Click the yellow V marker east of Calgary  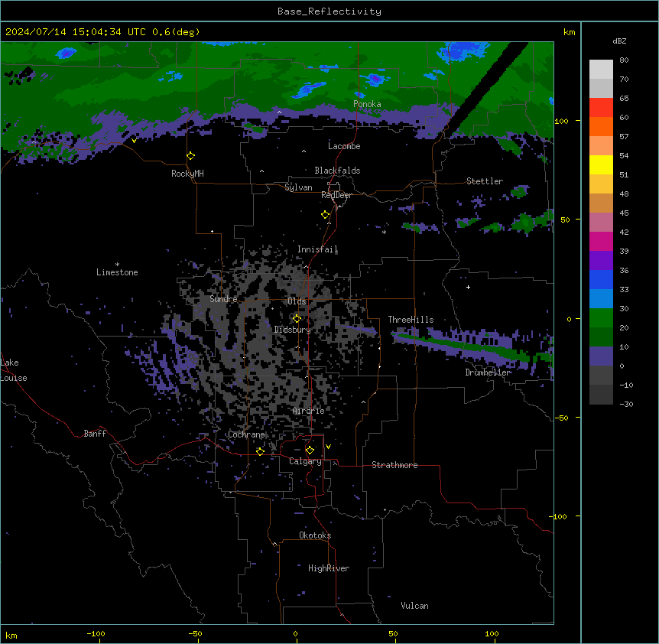click(x=328, y=447)
